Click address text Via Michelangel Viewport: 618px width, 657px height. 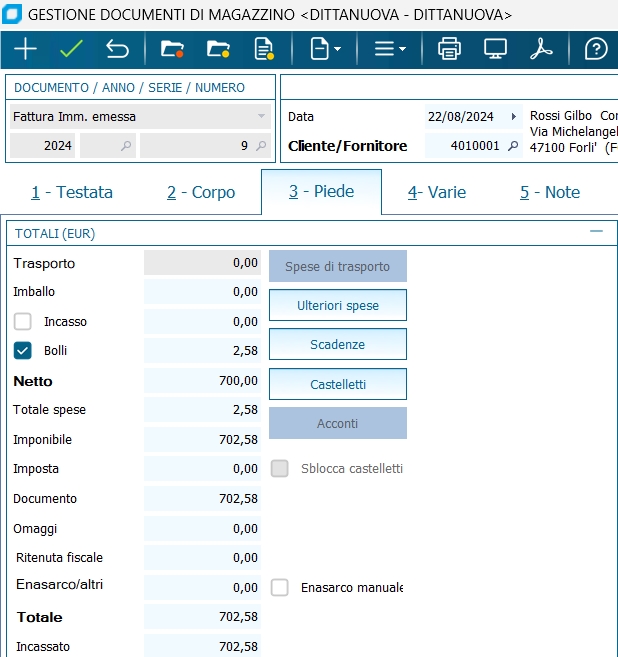574,132
